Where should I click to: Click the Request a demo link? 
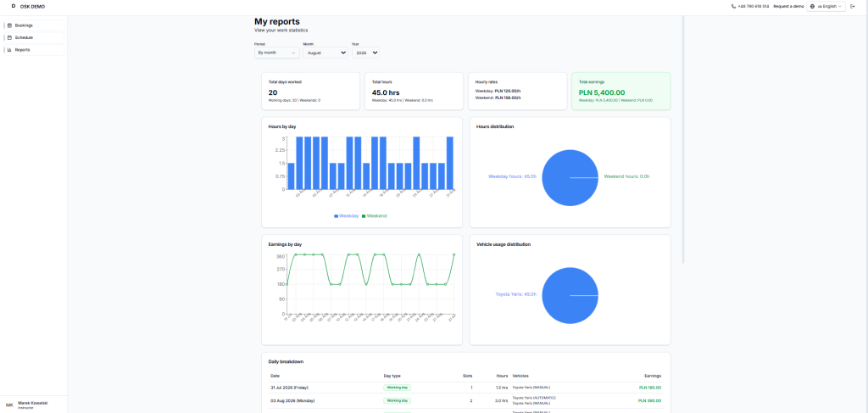tap(788, 7)
